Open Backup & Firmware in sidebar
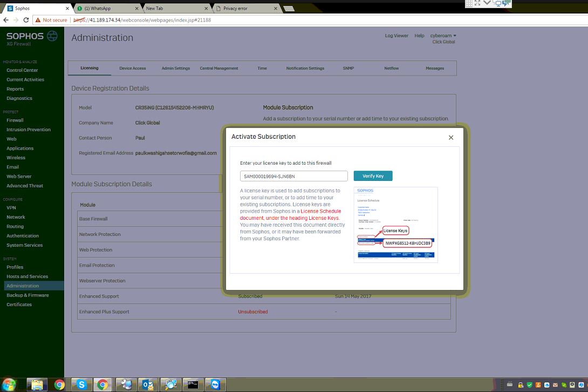588x392 pixels. (28, 295)
